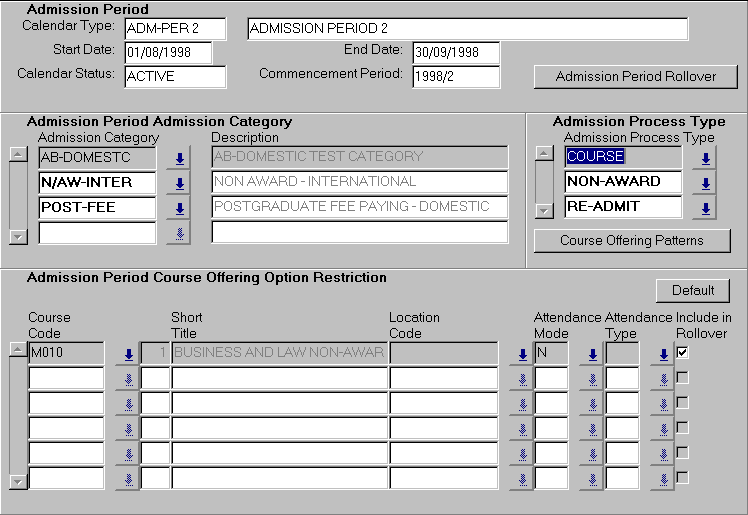The width and height of the screenshot is (748, 515).
Task: Open attendance type list for M010 row
Action: 661,353
